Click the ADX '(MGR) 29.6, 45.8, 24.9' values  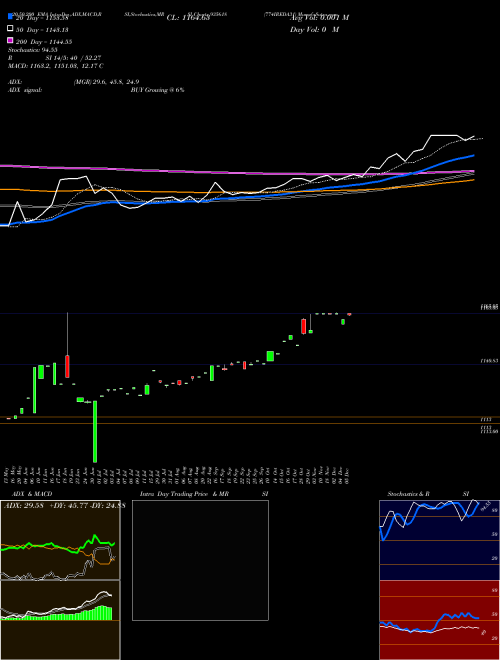(x=106, y=82)
